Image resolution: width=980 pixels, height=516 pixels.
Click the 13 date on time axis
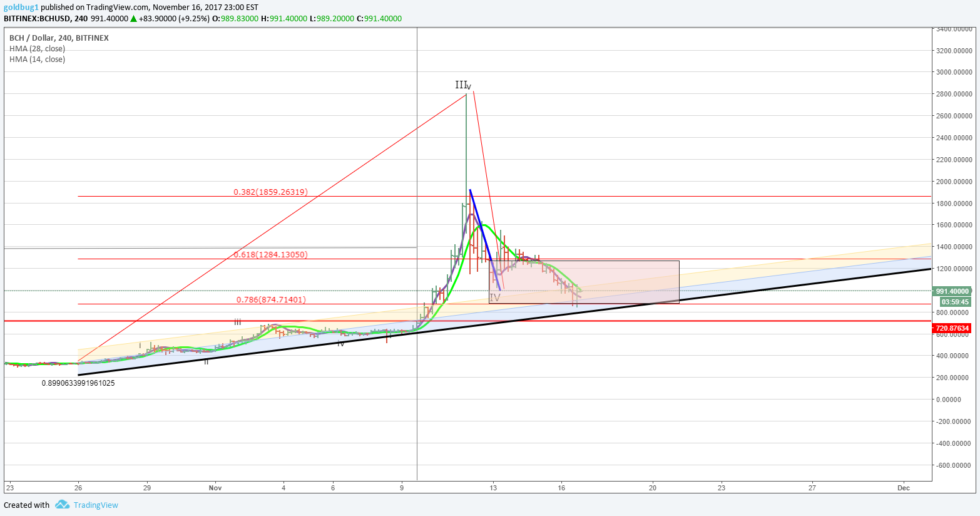(493, 488)
